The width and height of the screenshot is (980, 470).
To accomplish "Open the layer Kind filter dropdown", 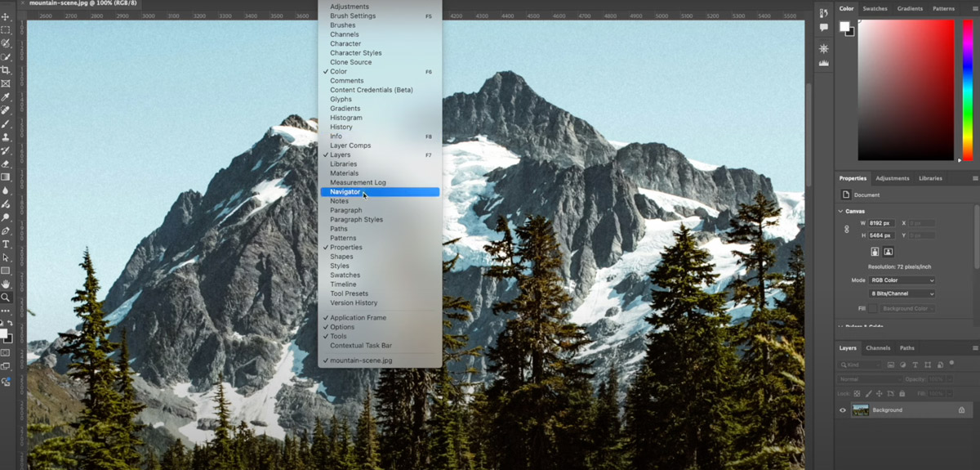I will 861,365.
